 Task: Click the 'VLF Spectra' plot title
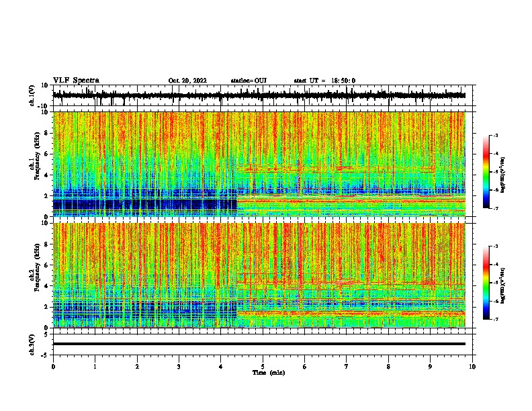pos(76,80)
